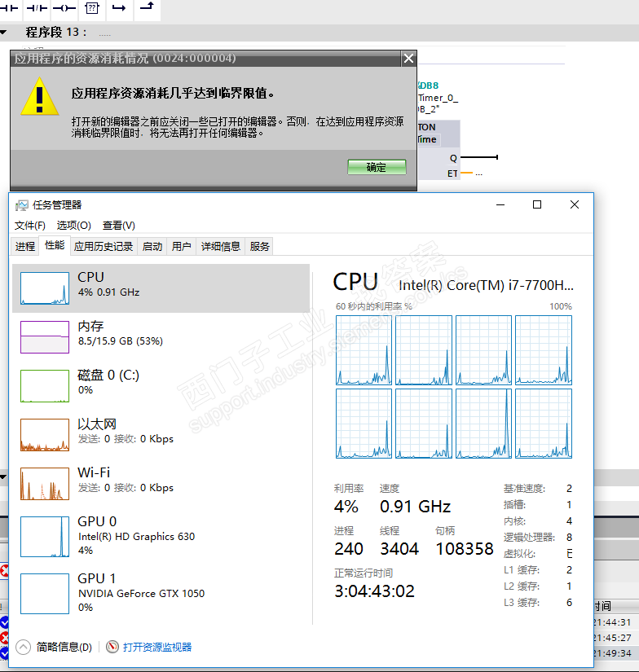The width and height of the screenshot is (639, 672).
Task: Select CPU 4% 0.91 GHz entry
Action: 161,288
